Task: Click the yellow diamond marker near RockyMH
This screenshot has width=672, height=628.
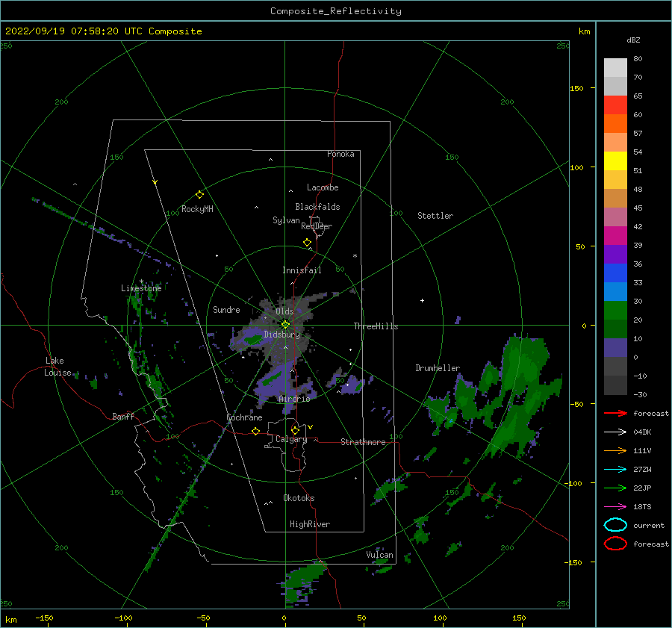Action: point(199,195)
